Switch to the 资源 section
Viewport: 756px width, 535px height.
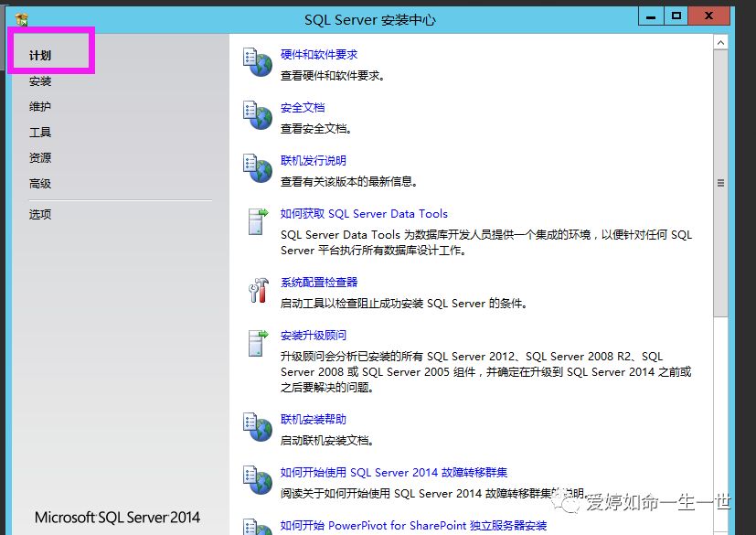pos(40,157)
